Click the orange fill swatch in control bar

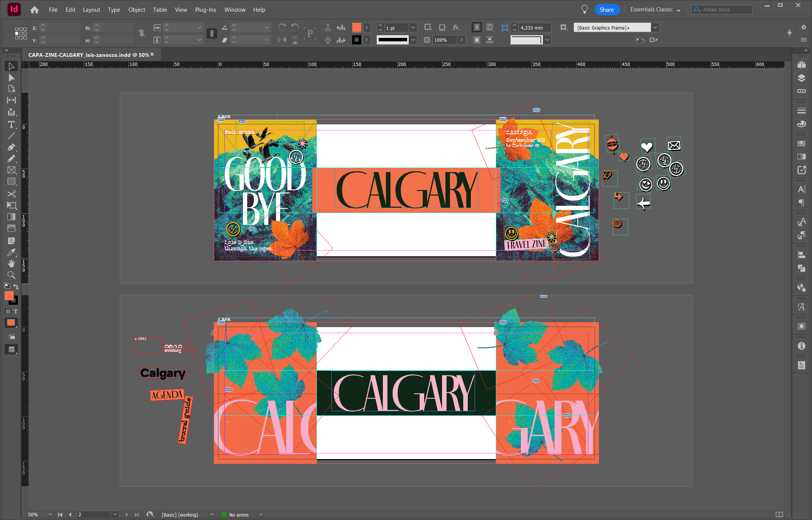pyautogui.click(x=356, y=28)
